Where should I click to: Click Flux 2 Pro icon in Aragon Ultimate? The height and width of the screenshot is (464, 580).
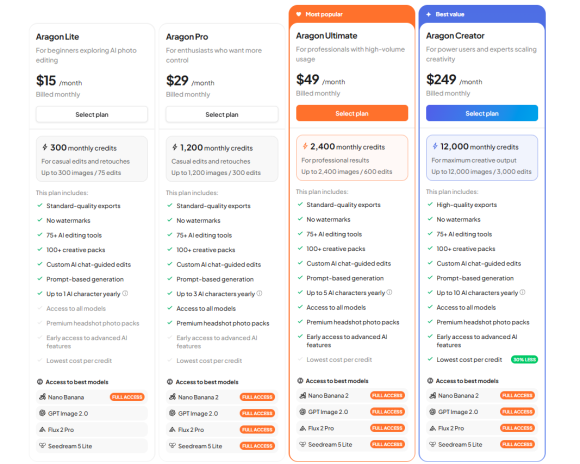tap(303, 428)
